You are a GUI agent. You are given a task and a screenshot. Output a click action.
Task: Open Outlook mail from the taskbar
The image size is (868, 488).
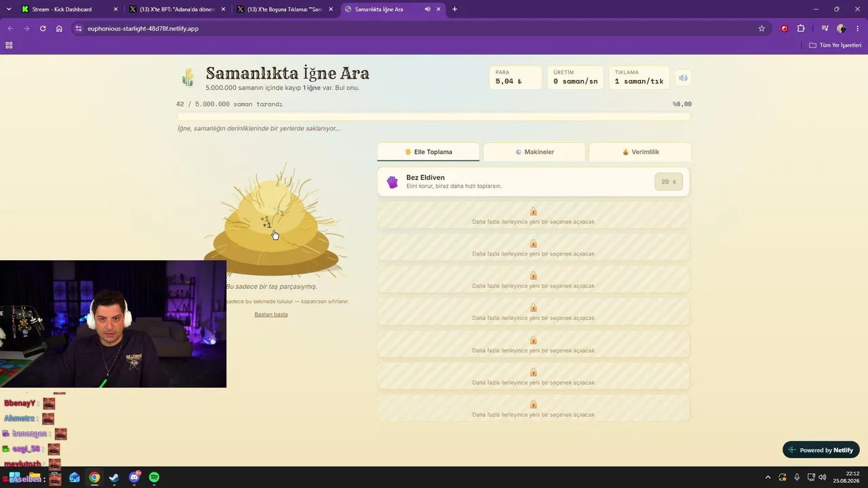click(75, 478)
